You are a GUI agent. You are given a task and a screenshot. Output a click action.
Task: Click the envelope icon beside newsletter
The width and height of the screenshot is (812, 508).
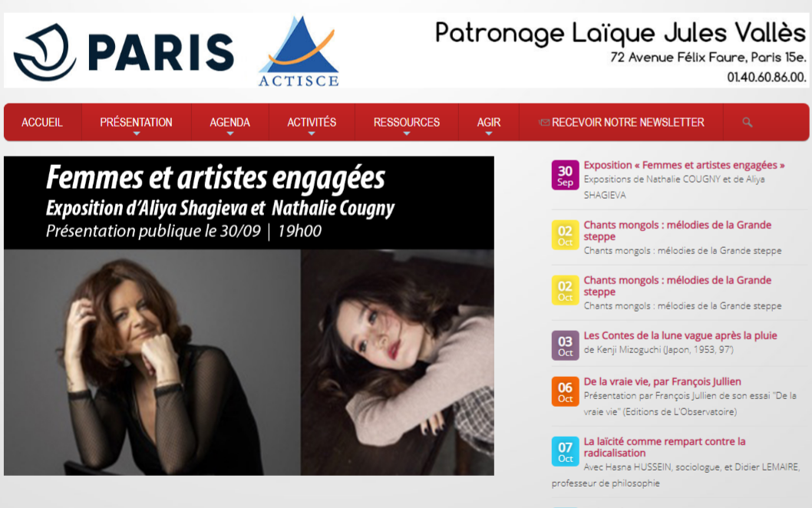coord(543,123)
